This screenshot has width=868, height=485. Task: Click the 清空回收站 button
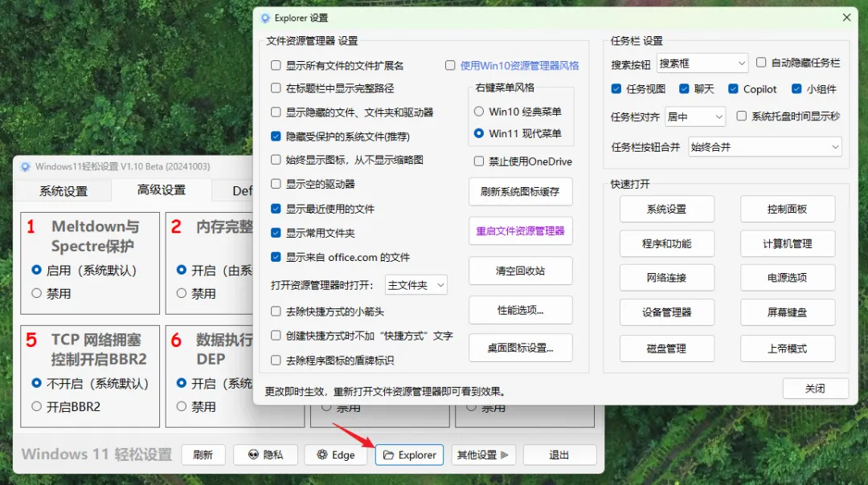pos(520,271)
